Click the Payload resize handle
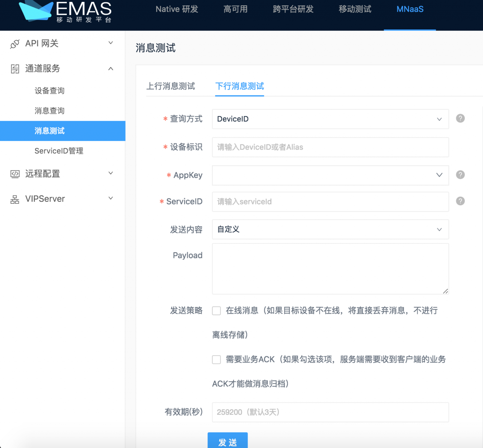The image size is (483, 448). [x=446, y=291]
